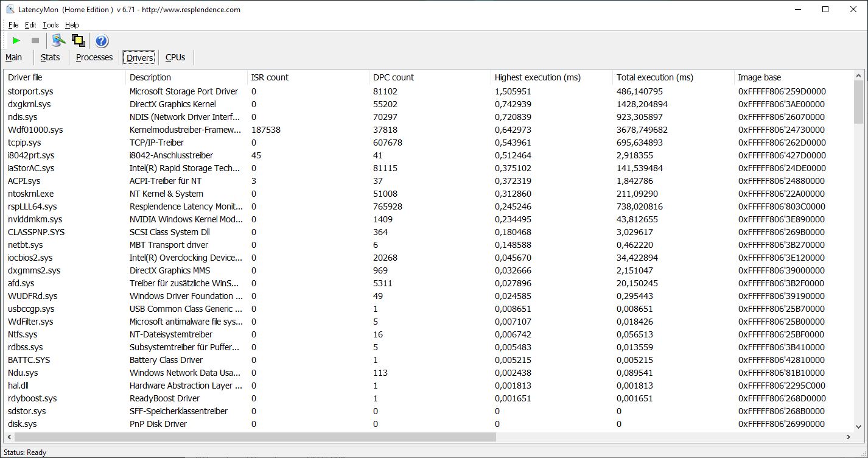This screenshot has height=458, width=868.
Task: Select the rspLLL64.sys driver row
Action: pos(429,206)
